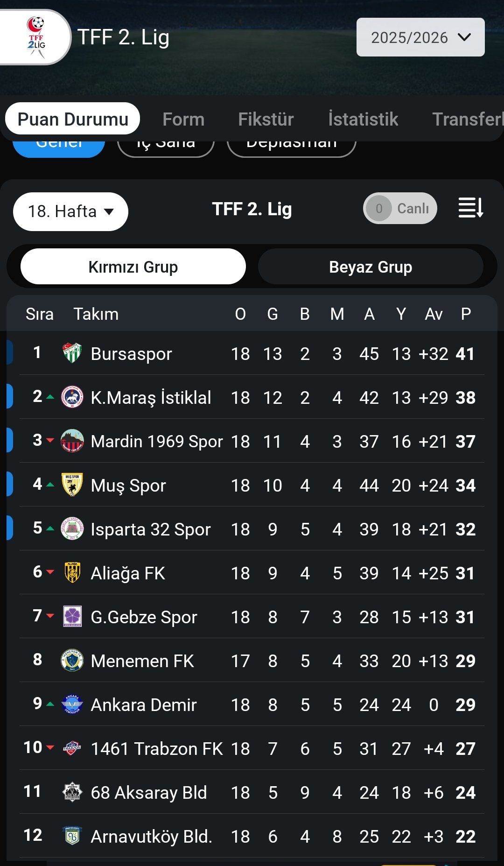Tap the Muş Spor club crest

(72, 485)
